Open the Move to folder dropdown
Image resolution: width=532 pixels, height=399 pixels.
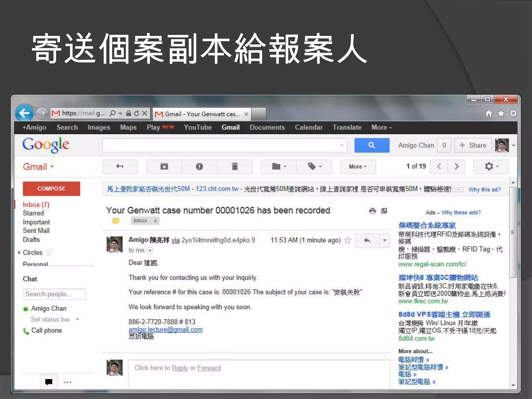click(279, 167)
